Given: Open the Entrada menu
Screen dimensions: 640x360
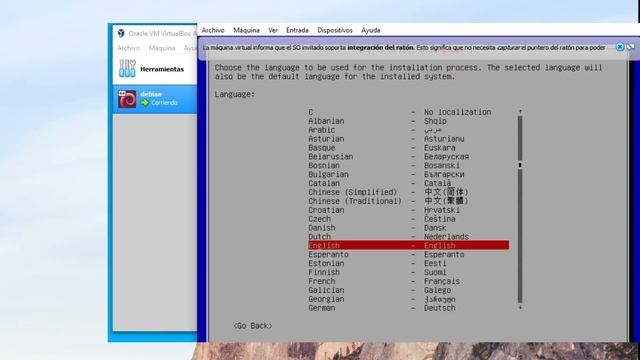Looking at the screenshot, I should tap(297, 30).
